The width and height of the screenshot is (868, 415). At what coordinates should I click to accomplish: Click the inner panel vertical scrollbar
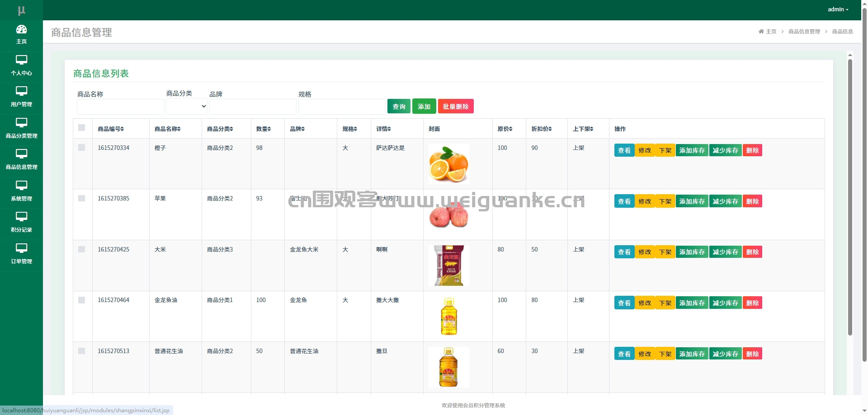pos(850,197)
